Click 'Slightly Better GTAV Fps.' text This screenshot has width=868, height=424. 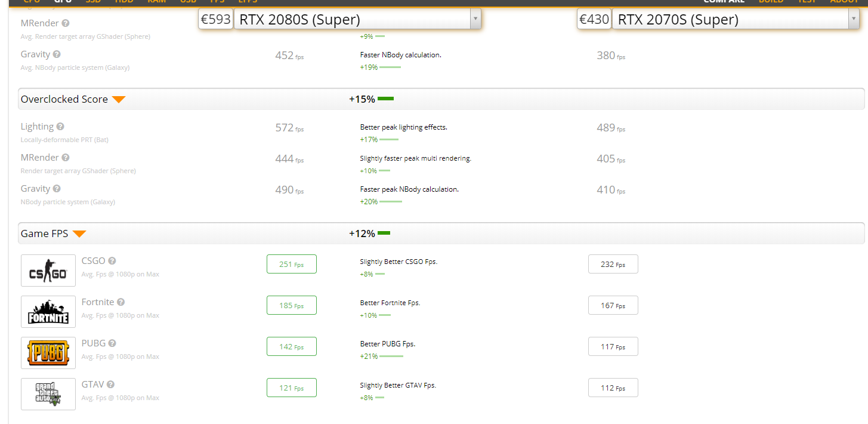point(399,385)
